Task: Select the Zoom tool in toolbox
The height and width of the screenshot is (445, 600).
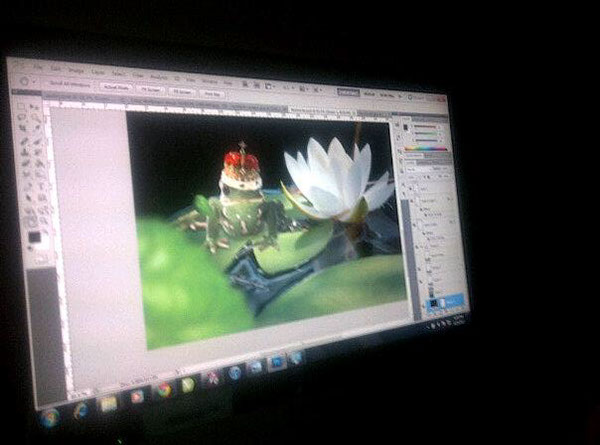Action: [x=44, y=221]
